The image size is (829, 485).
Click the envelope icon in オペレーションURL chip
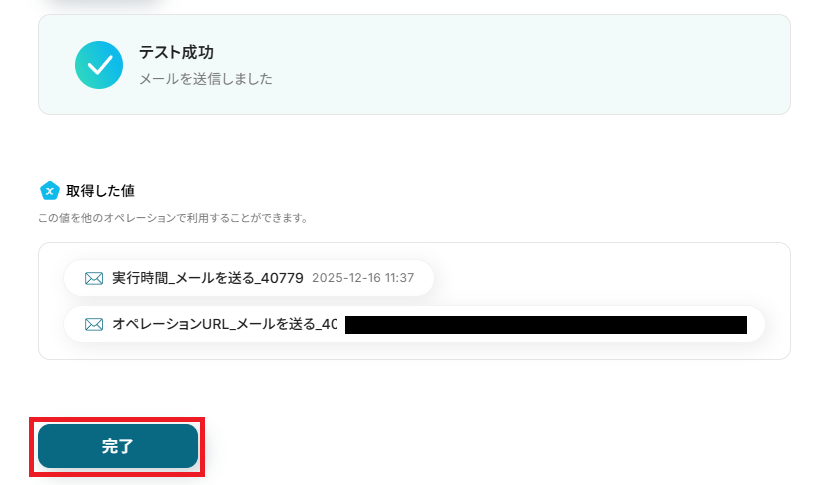click(94, 324)
